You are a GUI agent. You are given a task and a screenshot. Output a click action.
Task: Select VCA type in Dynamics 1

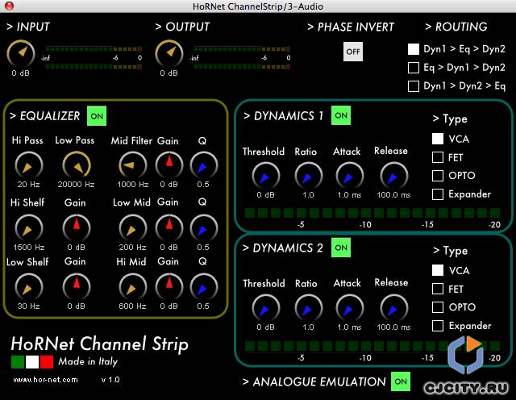(438, 139)
